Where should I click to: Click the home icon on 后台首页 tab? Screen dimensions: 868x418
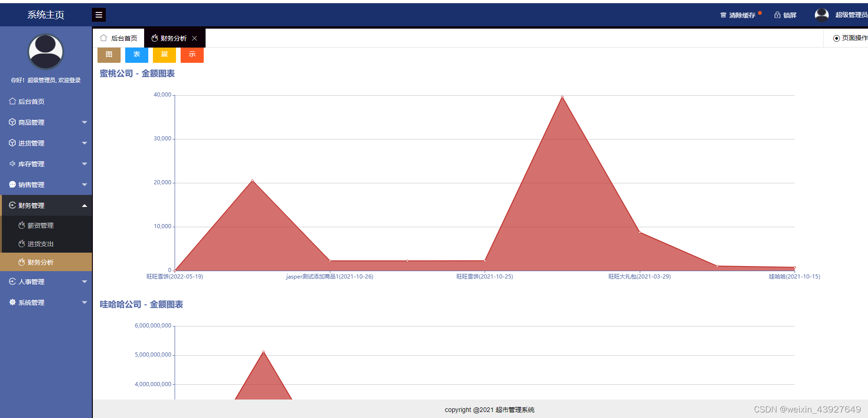click(x=103, y=38)
